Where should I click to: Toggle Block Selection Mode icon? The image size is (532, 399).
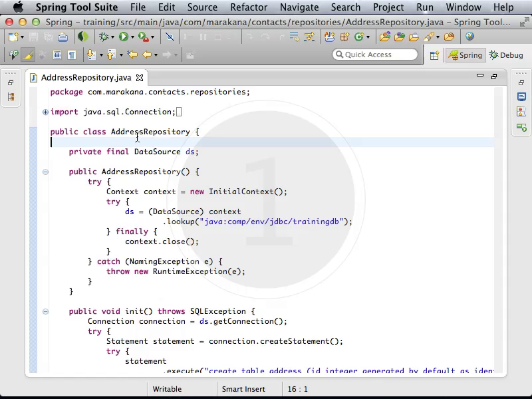tap(57, 55)
